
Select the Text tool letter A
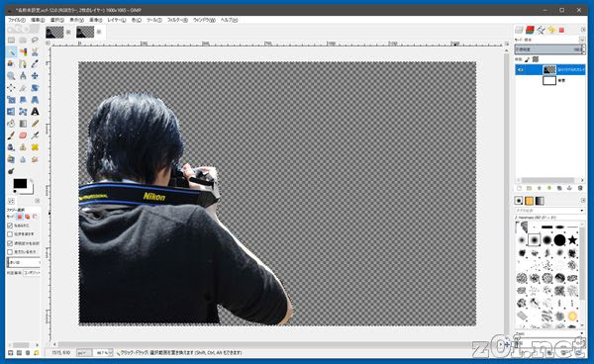[35, 112]
